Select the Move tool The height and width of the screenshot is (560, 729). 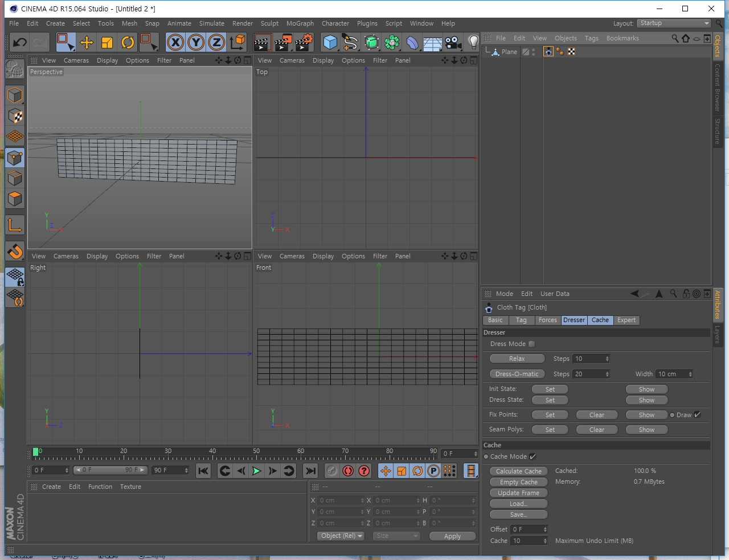coord(87,42)
